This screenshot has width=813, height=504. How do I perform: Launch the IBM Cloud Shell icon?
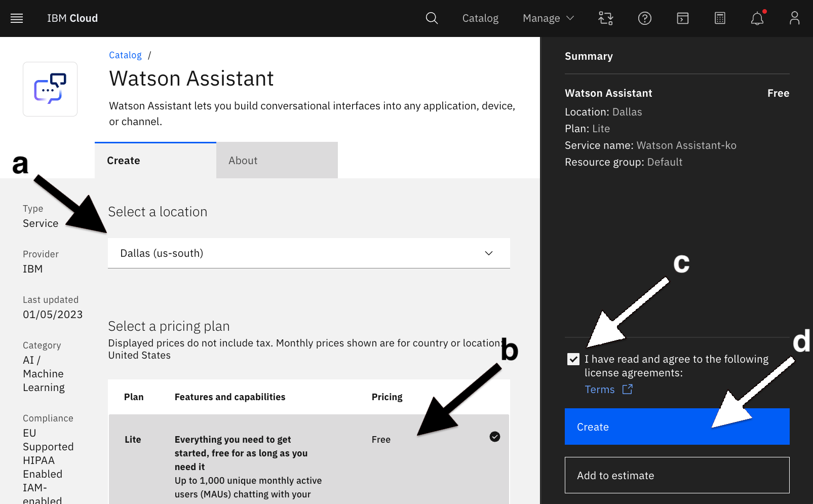click(x=683, y=18)
